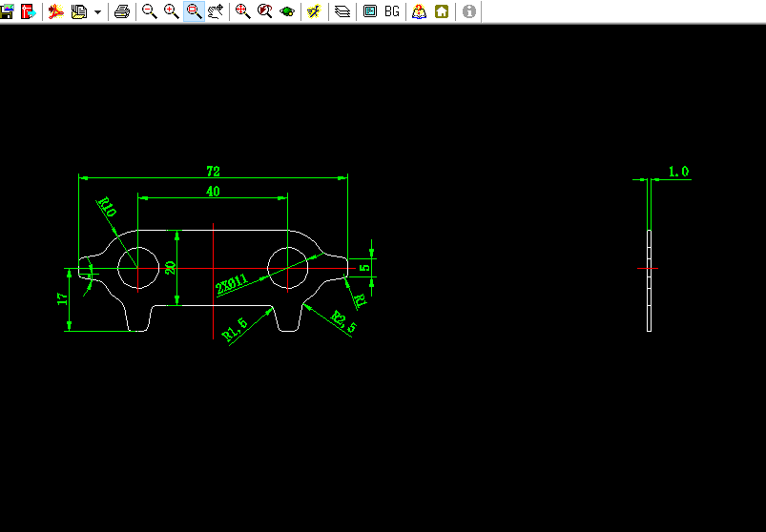The height and width of the screenshot is (532, 766).
Task: Click the 20 vertical dimension text
Action: click(x=171, y=268)
